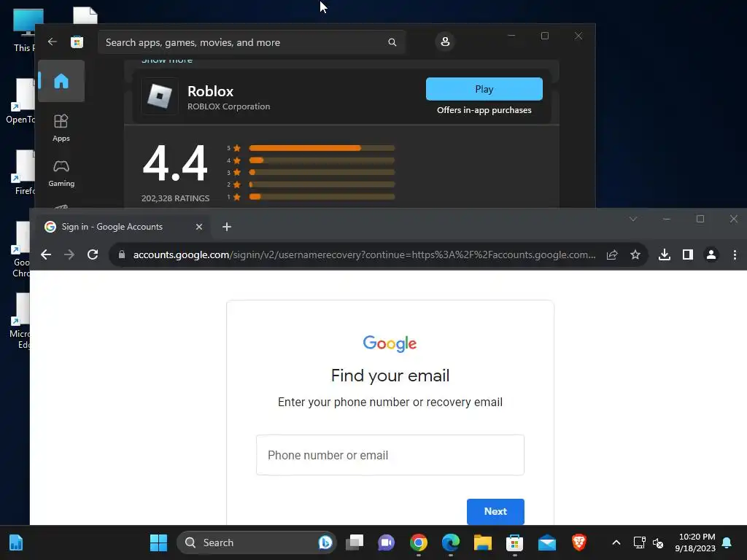Open the clock and date panel
The height and width of the screenshot is (560, 747).
[695, 542]
